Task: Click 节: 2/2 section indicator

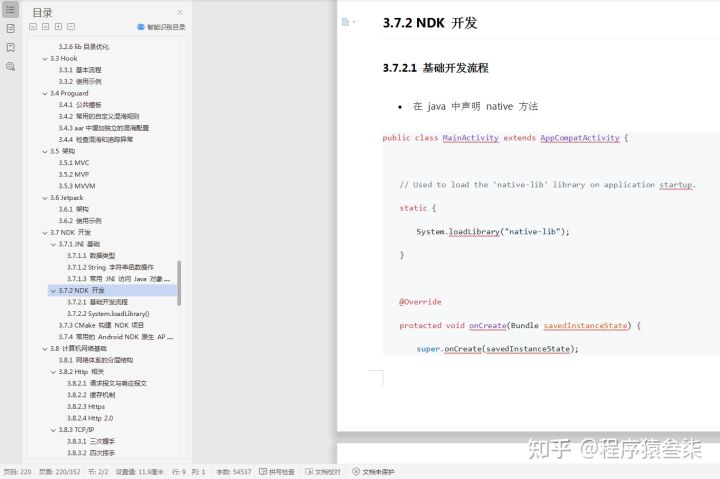Action: pos(98,472)
